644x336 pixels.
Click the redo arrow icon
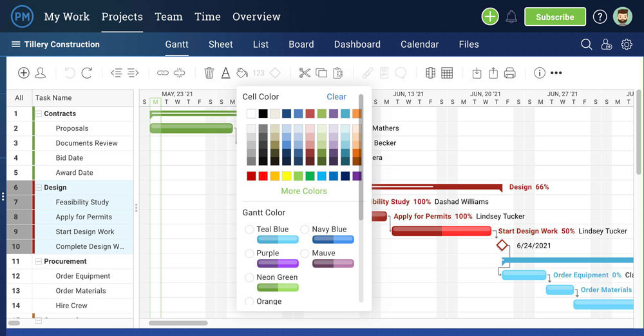click(86, 73)
